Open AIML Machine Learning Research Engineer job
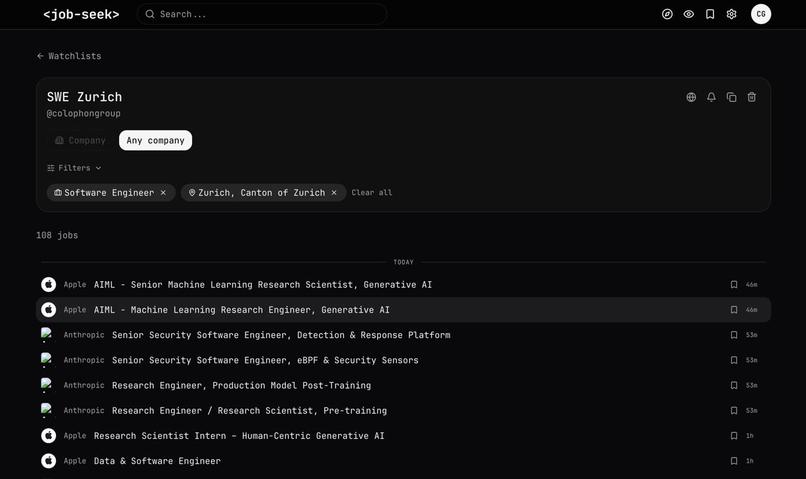 [404, 310]
